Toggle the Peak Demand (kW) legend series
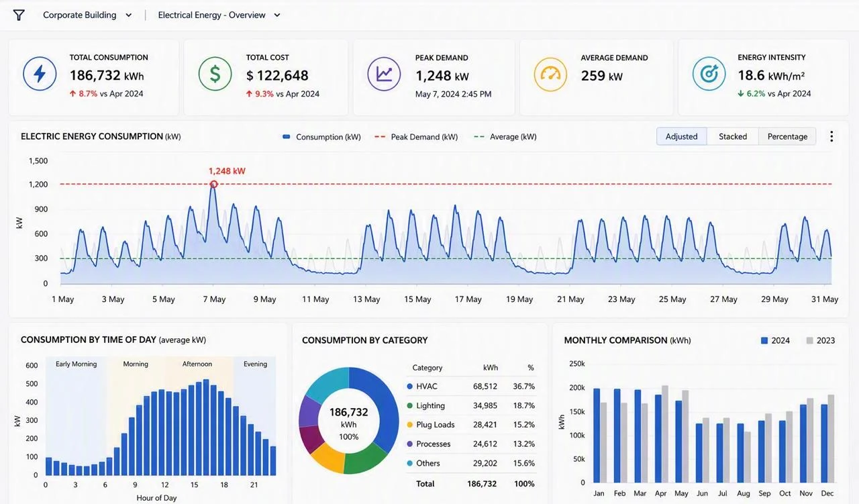The width and height of the screenshot is (859, 504). point(416,137)
